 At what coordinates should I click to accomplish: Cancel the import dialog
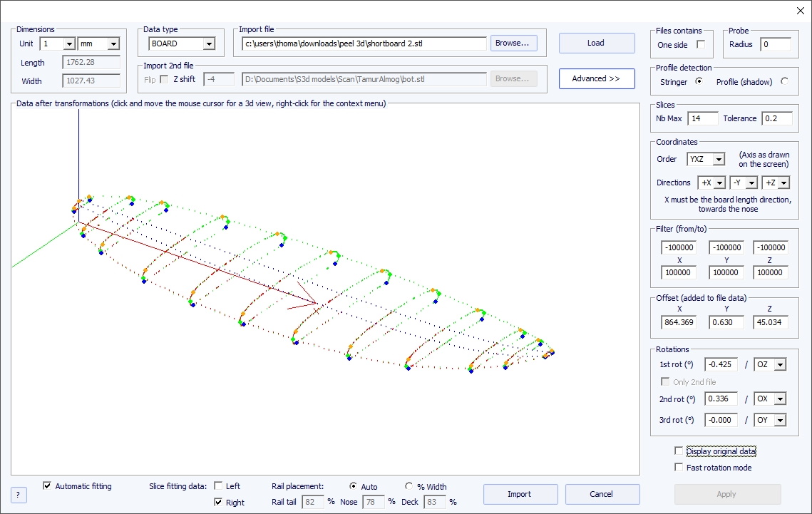(602, 494)
